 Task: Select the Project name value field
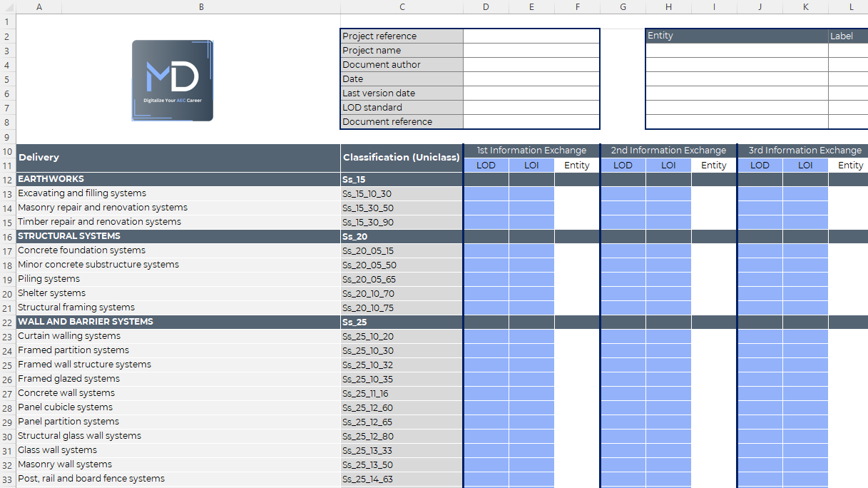(x=531, y=50)
